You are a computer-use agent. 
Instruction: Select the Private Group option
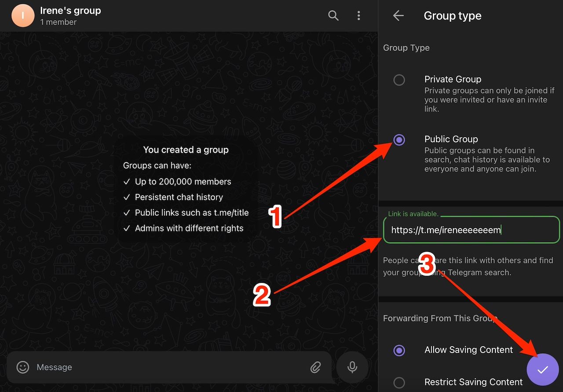coord(399,80)
